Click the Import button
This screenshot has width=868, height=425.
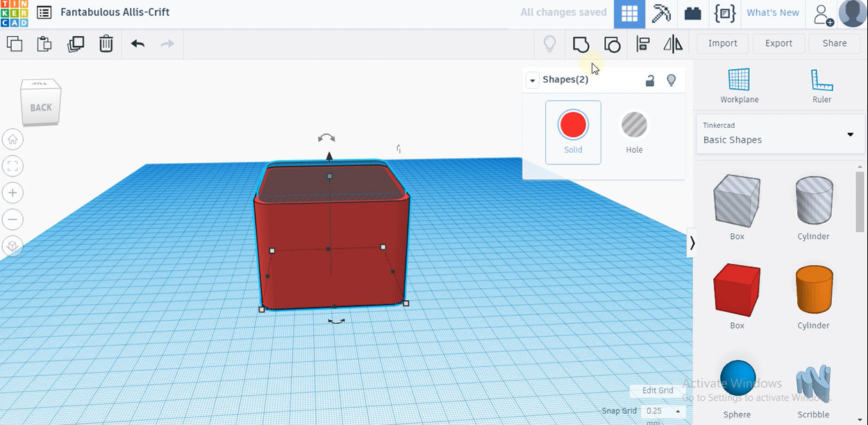tap(723, 43)
